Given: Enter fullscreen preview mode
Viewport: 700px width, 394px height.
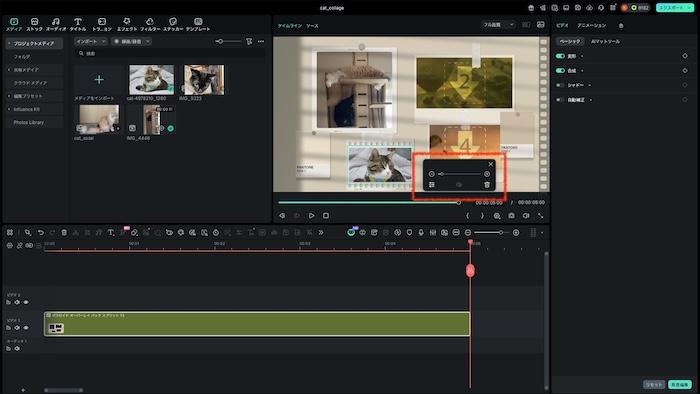Looking at the screenshot, I should pyautogui.click(x=541, y=216).
